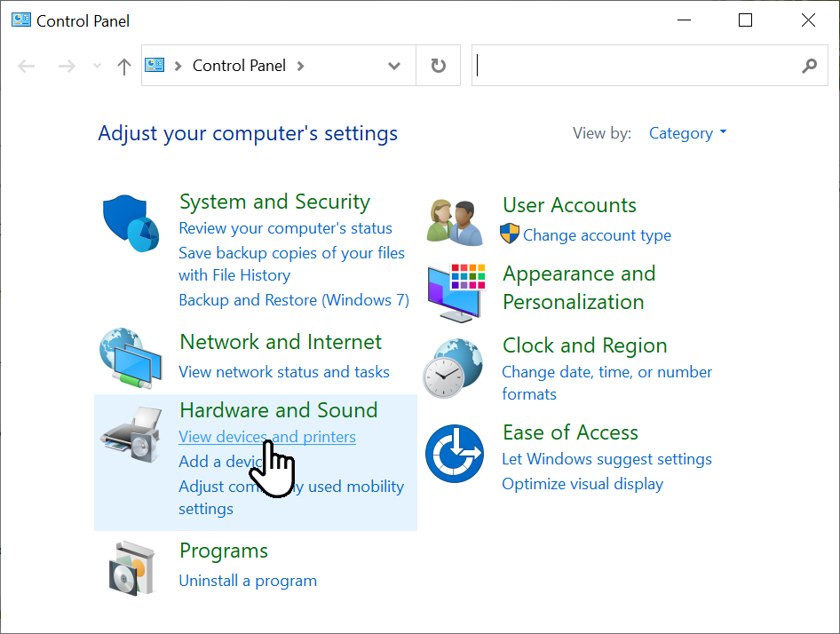Refresh the Control Panel view
The height and width of the screenshot is (634, 840).
click(x=438, y=66)
